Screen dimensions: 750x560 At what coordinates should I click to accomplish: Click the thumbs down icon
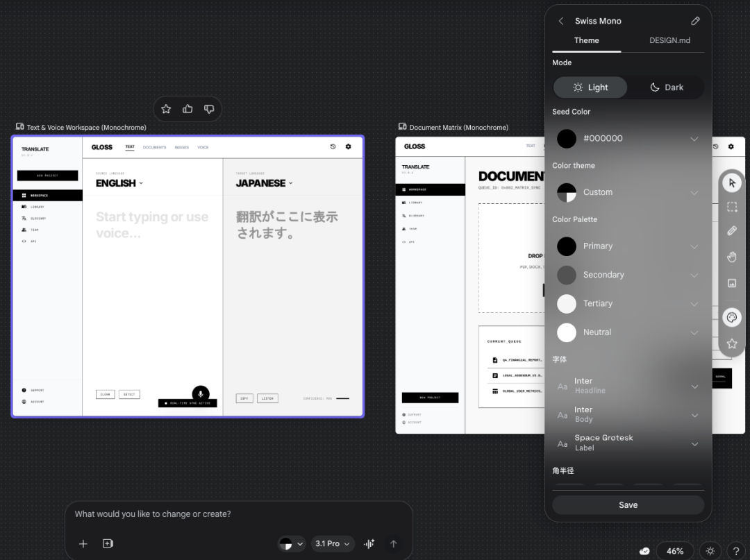pyautogui.click(x=209, y=109)
